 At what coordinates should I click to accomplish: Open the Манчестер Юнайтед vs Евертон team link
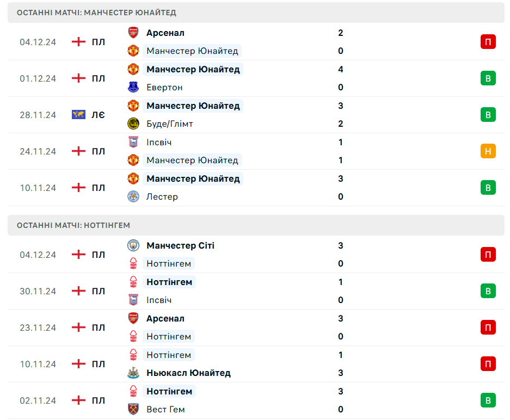(193, 69)
